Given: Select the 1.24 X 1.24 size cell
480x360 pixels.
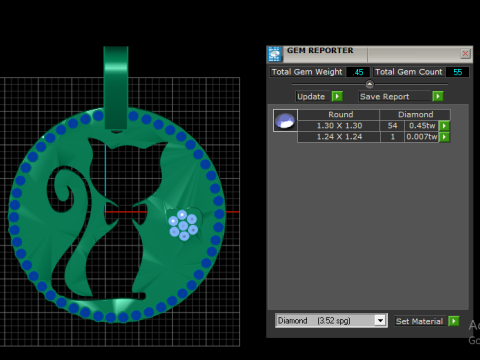Looking at the screenshot, I should click(x=339, y=137).
